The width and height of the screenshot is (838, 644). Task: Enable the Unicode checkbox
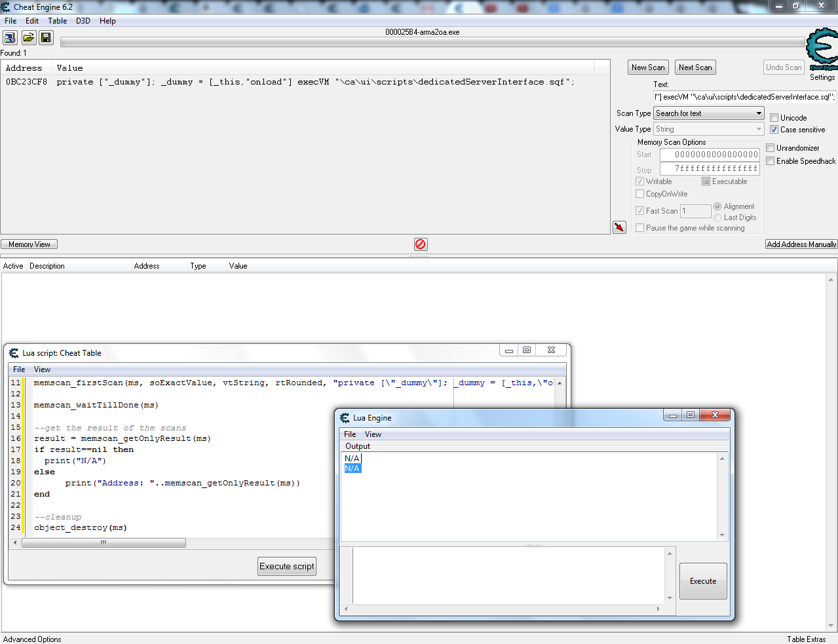pyautogui.click(x=774, y=118)
